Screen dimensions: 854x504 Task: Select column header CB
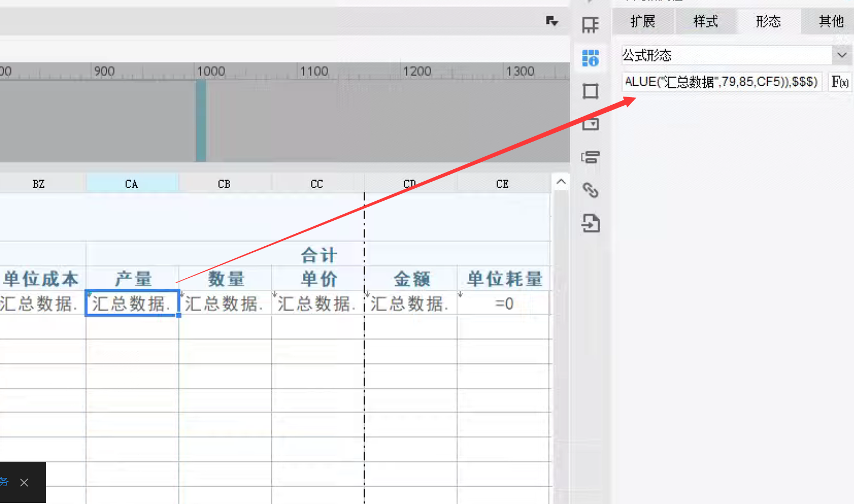pyautogui.click(x=225, y=184)
